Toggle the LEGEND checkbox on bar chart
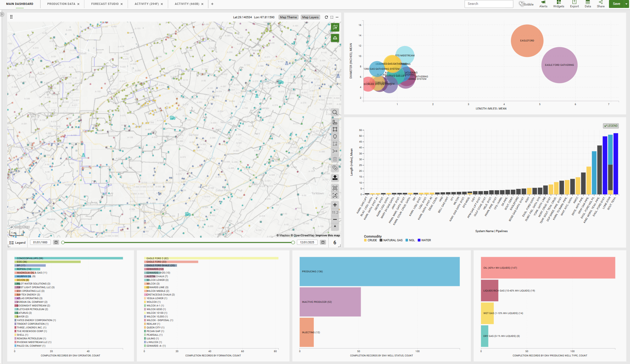Screen dimensions: 630x364 [611, 126]
